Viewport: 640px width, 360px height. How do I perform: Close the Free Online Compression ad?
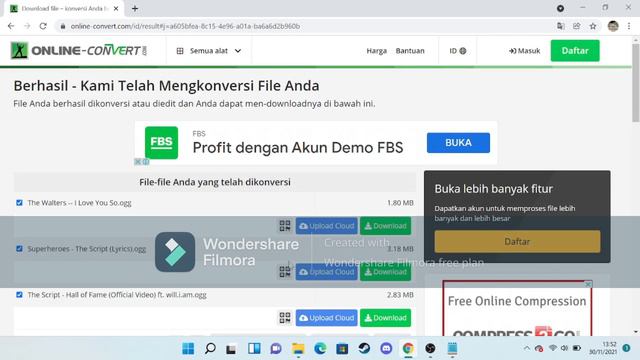click(x=588, y=284)
